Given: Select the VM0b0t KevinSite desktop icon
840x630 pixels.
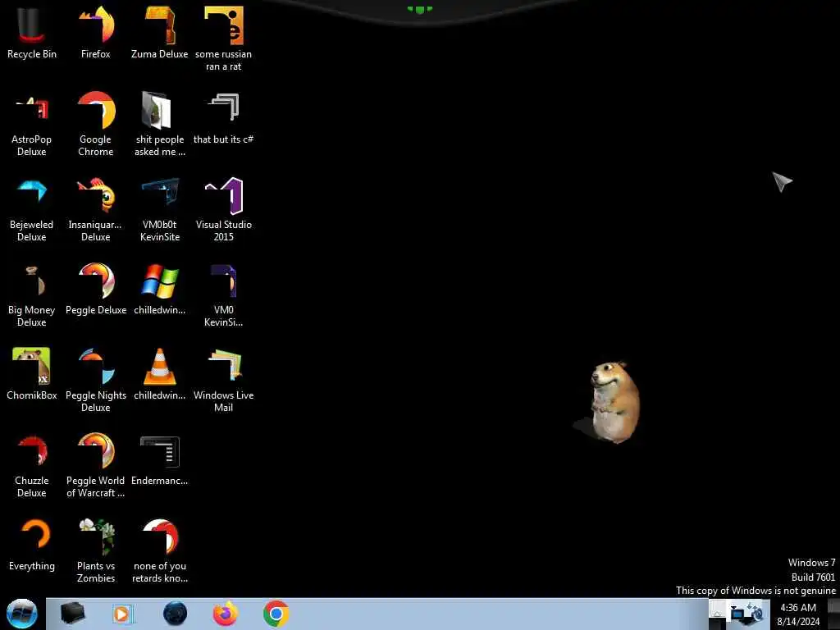Looking at the screenshot, I should pos(160,209).
